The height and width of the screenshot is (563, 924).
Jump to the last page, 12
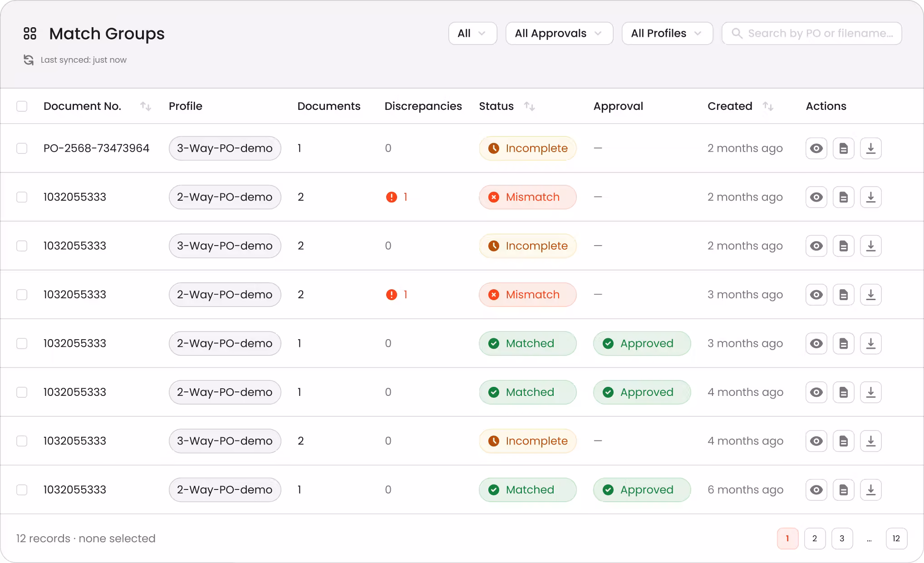coord(896,538)
